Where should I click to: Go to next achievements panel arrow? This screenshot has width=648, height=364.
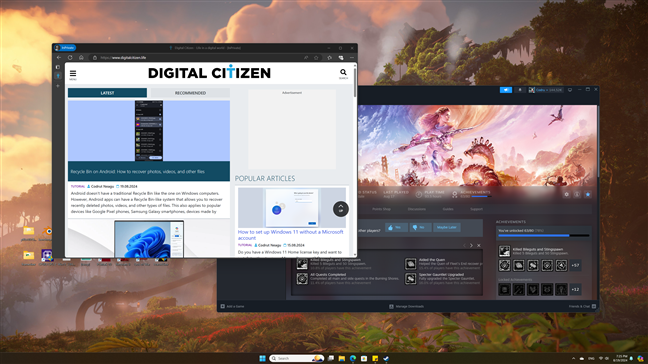pos(471,245)
